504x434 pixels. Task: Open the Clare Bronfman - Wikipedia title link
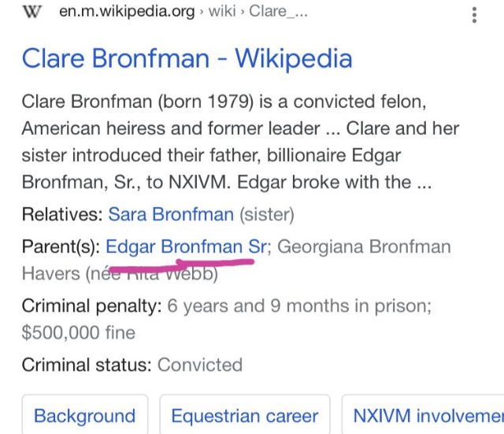[187, 58]
